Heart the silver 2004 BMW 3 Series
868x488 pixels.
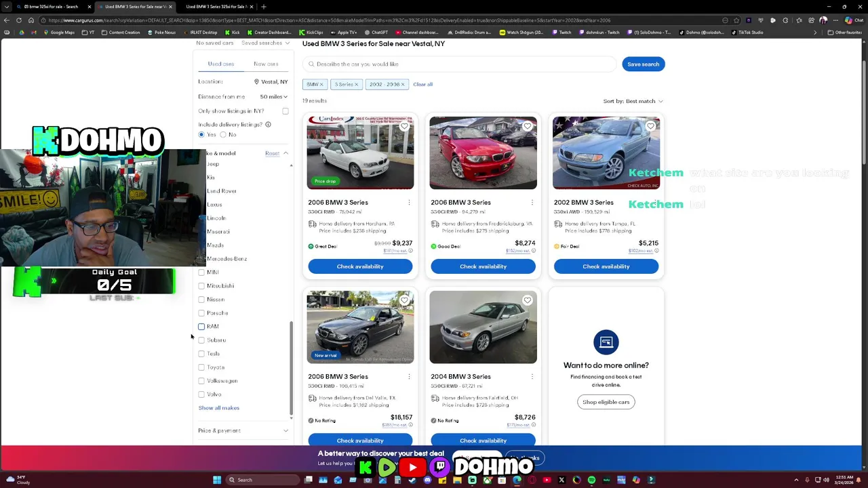coord(527,300)
